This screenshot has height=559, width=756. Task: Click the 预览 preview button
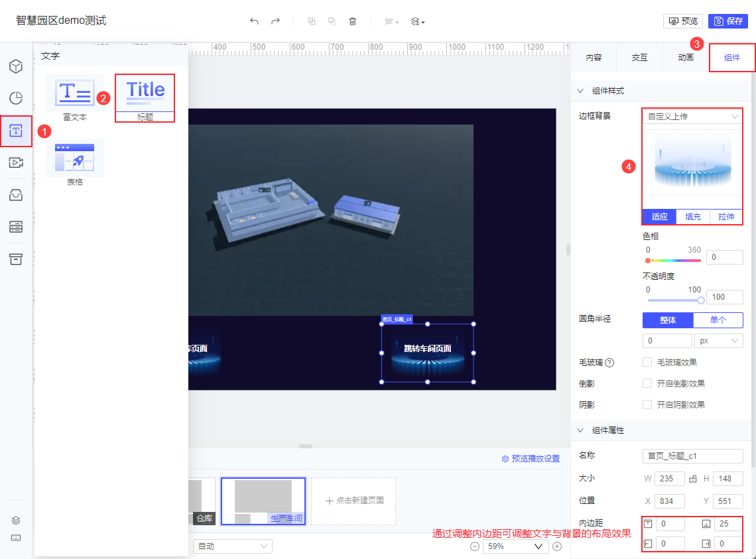tap(683, 21)
